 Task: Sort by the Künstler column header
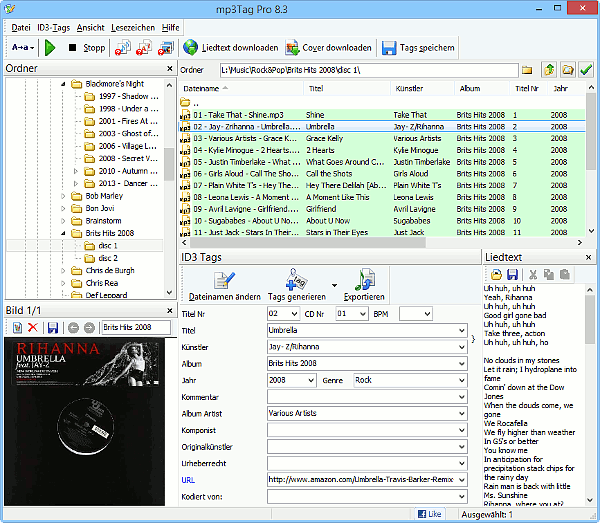[x=422, y=88]
